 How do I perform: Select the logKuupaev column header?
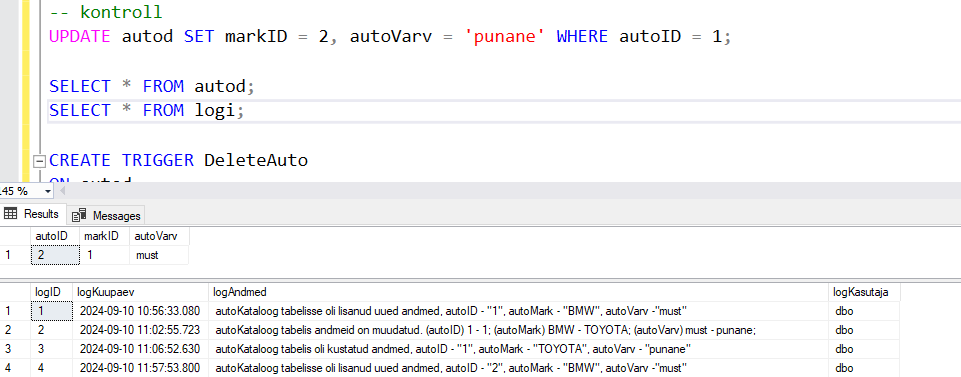tap(140, 292)
